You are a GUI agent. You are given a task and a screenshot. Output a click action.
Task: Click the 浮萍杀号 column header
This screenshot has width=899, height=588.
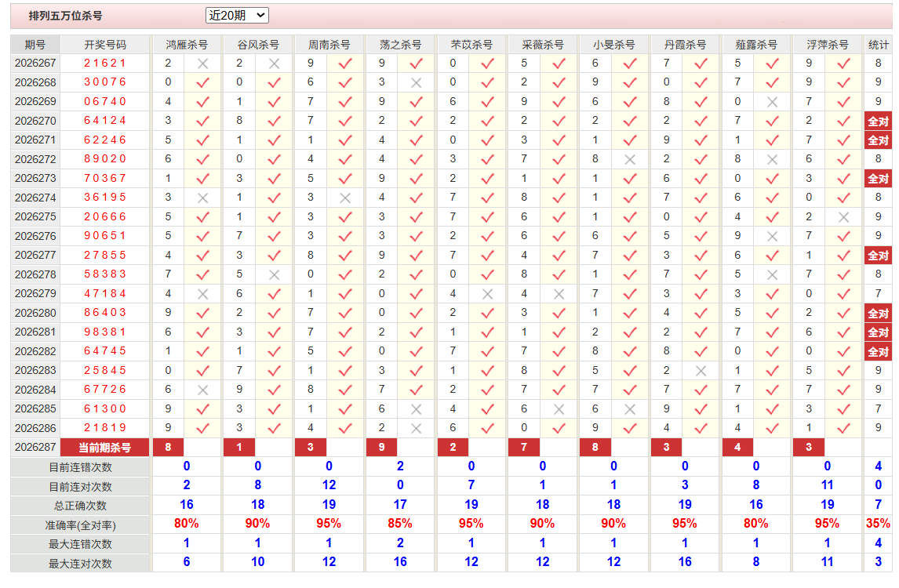827,45
